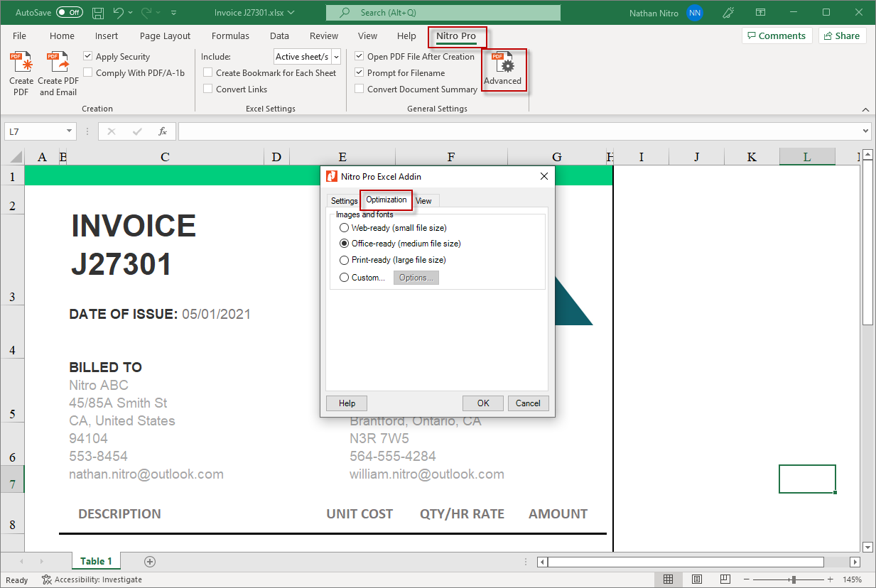Add a new sheet with plus icon

pyautogui.click(x=150, y=561)
